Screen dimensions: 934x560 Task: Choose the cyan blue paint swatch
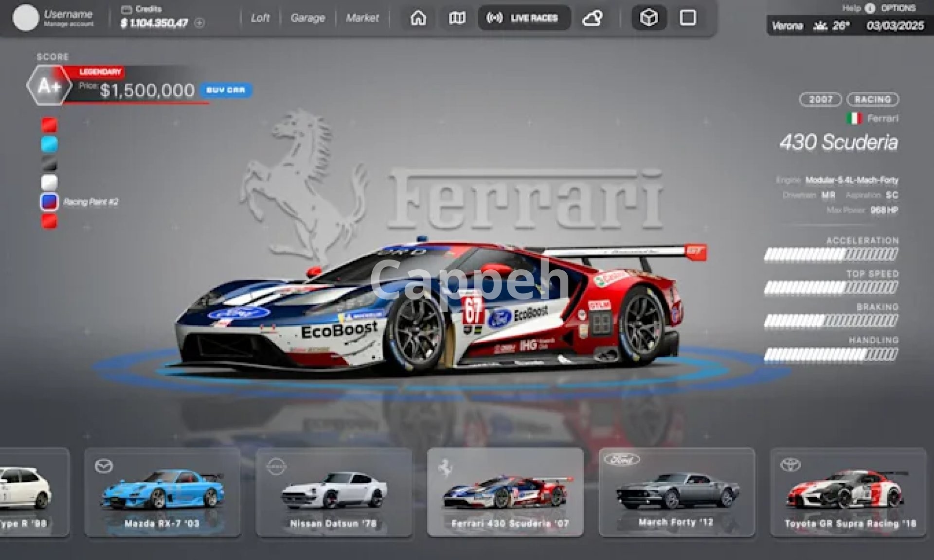click(x=49, y=144)
